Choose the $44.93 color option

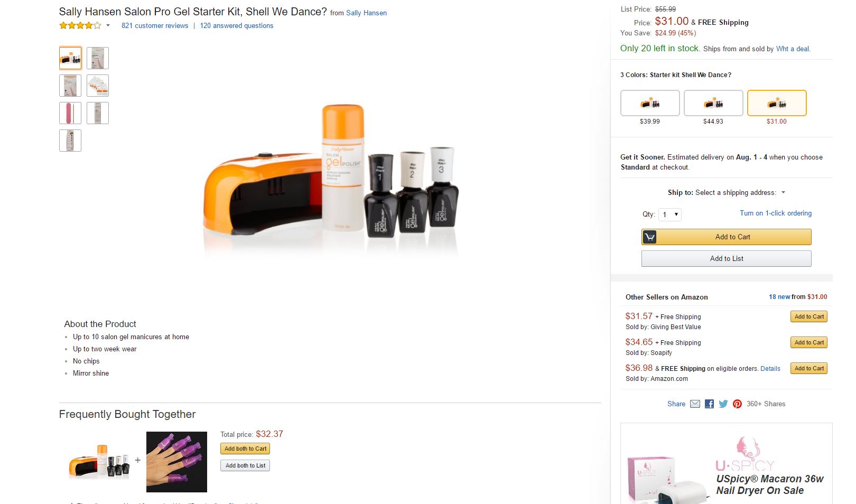tap(713, 103)
